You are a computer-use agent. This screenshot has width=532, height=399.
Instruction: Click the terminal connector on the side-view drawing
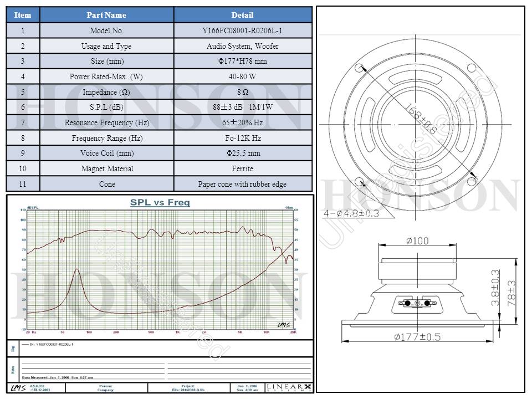(x=416, y=303)
